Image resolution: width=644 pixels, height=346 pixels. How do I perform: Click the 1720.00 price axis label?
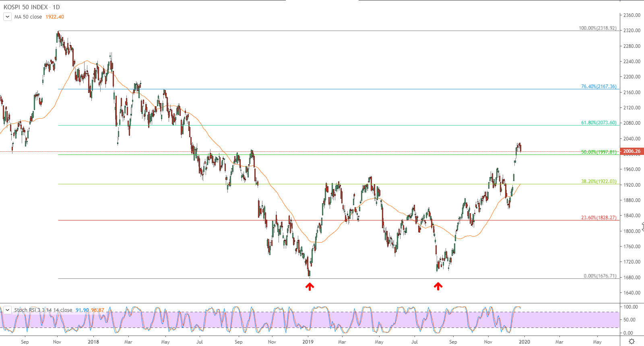click(x=632, y=262)
